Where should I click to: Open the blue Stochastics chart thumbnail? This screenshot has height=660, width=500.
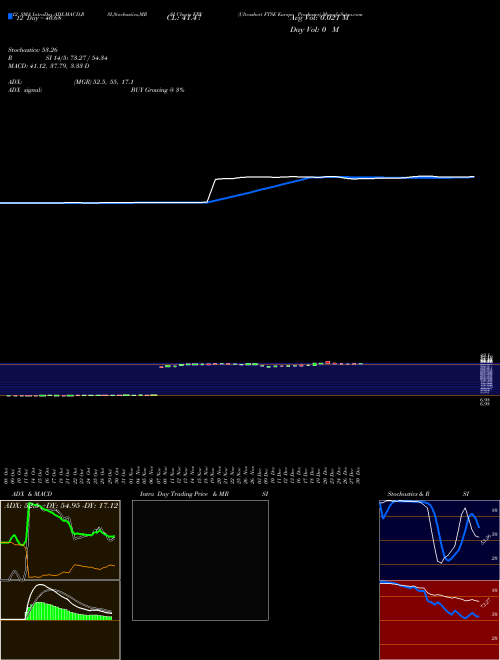click(439, 540)
